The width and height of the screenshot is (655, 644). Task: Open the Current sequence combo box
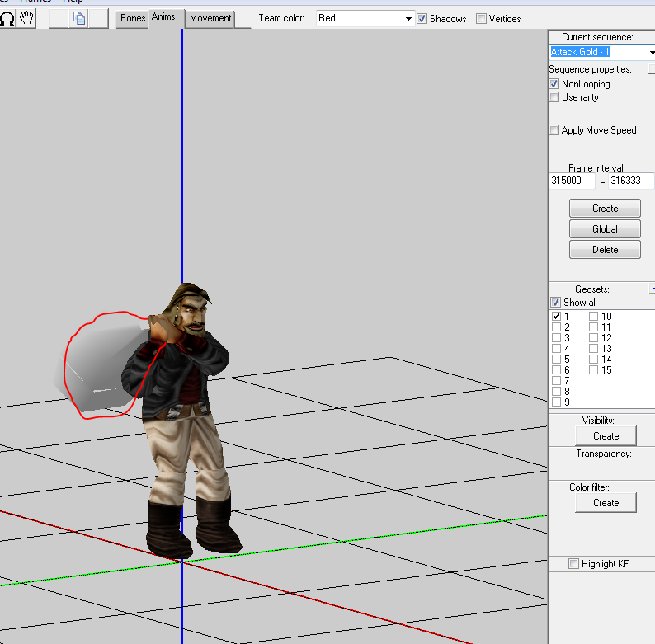[x=602, y=52]
